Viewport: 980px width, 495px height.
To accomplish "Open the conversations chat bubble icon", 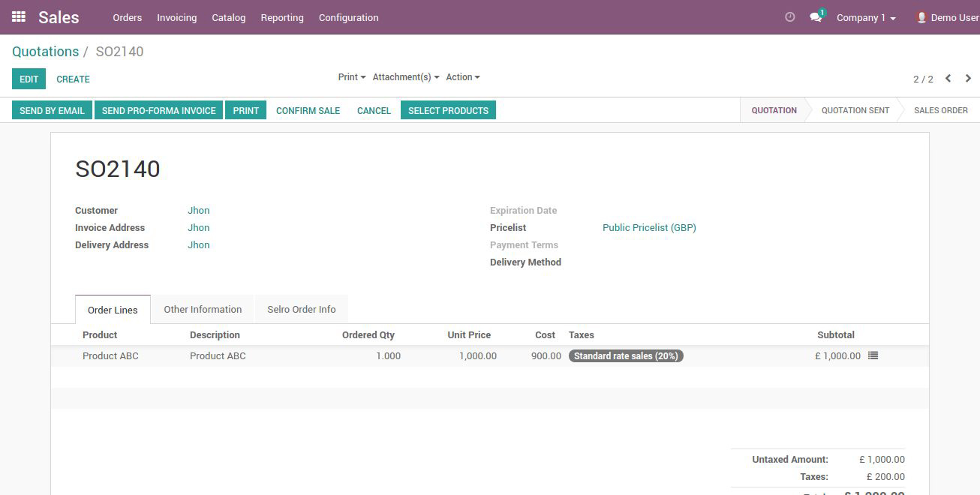I will pyautogui.click(x=816, y=17).
